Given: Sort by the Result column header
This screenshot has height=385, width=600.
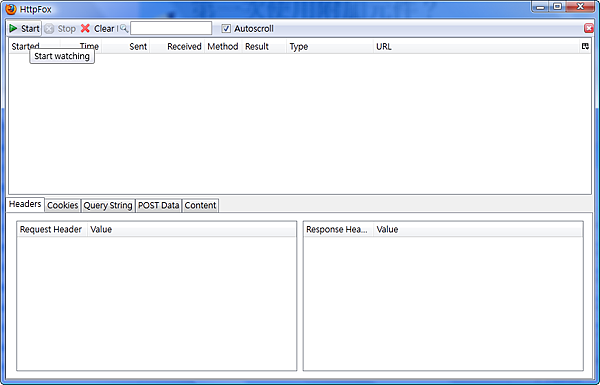Looking at the screenshot, I should (264, 47).
